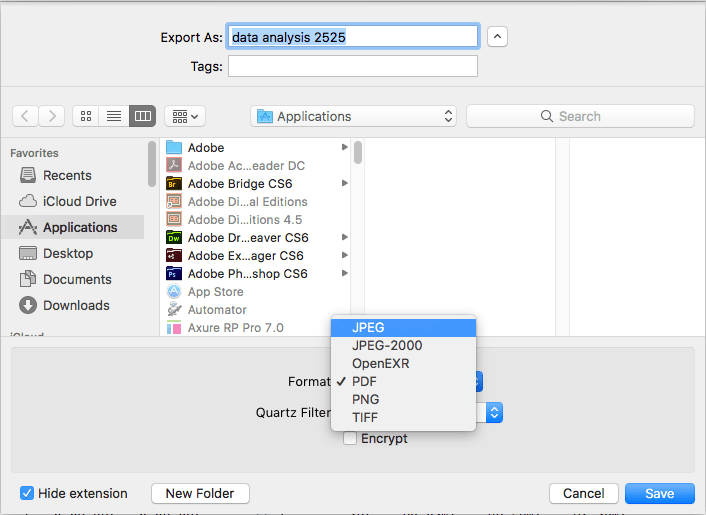Open the Applications location popup
The width and height of the screenshot is (706, 515).
pos(353,116)
